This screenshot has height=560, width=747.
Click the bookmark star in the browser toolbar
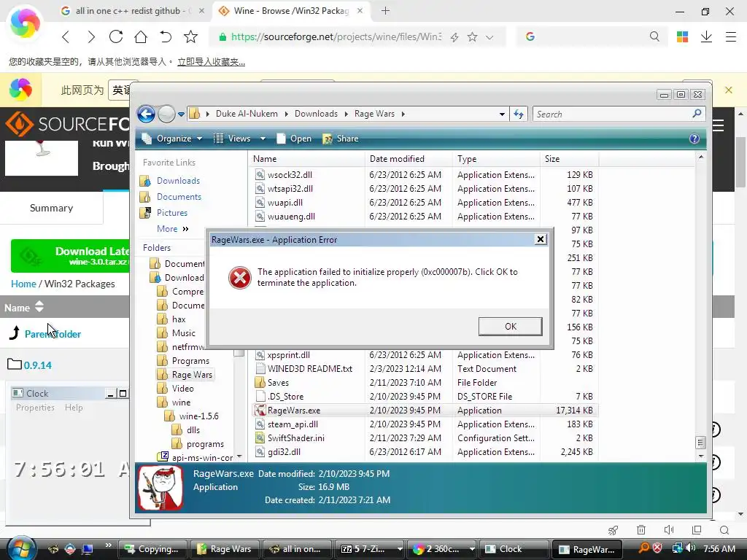tap(190, 36)
